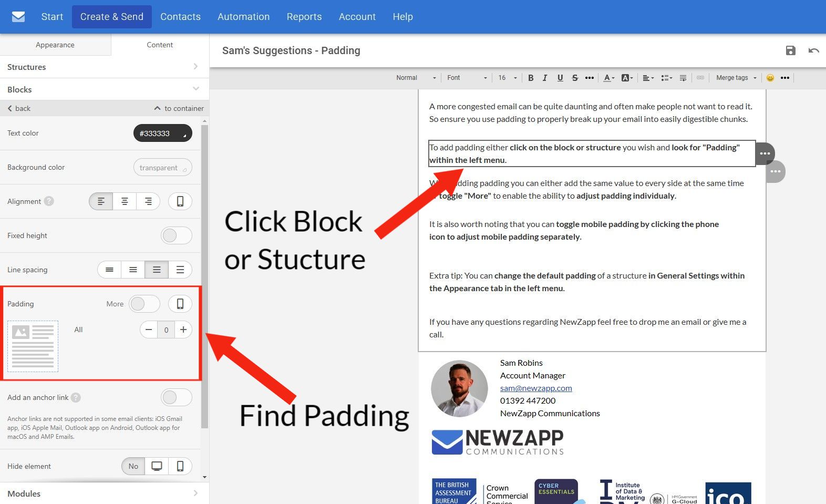Select center alignment in the Alignment row
This screenshot has height=504, width=826.
125,201
